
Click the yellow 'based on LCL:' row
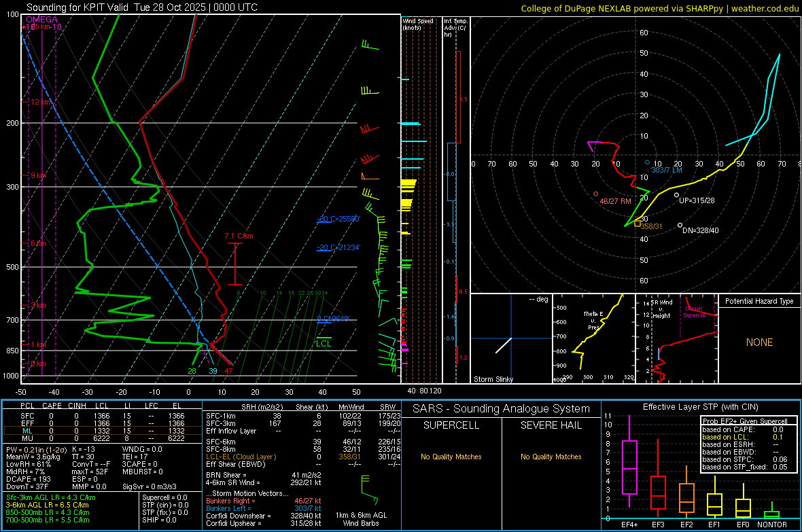point(743,437)
